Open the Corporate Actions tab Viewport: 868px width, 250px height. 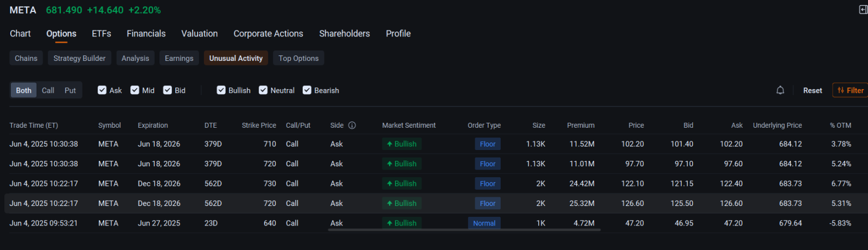269,34
